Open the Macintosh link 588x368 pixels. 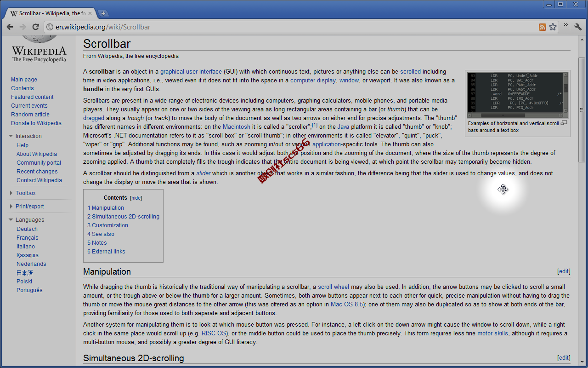coord(237,127)
